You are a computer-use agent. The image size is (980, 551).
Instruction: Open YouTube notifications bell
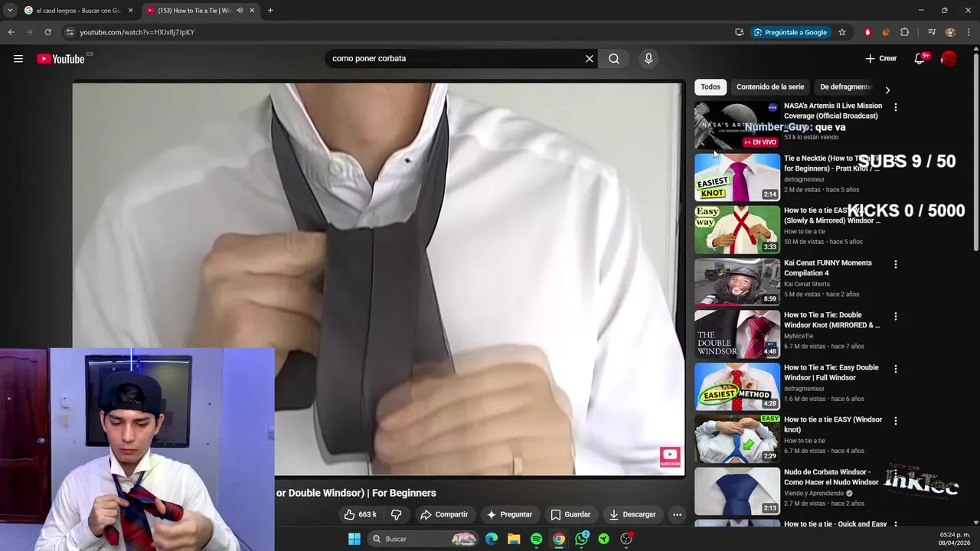(920, 58)
